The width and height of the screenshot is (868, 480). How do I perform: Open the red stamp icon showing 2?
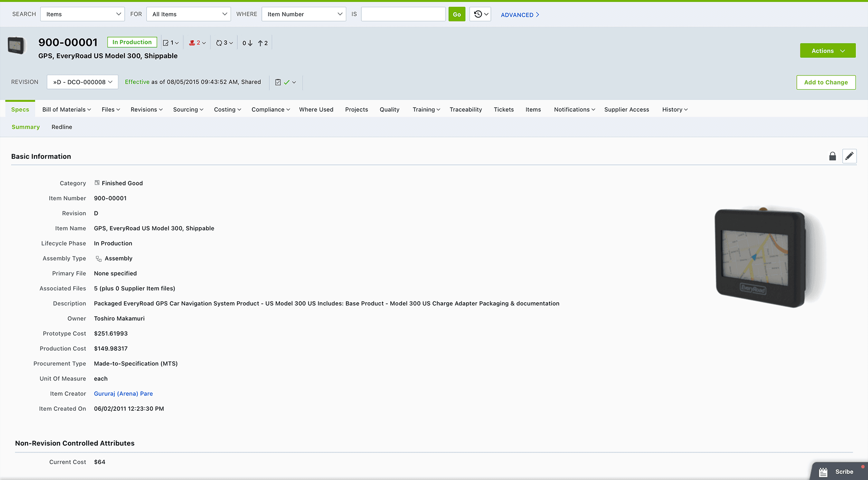click(197, 43)
